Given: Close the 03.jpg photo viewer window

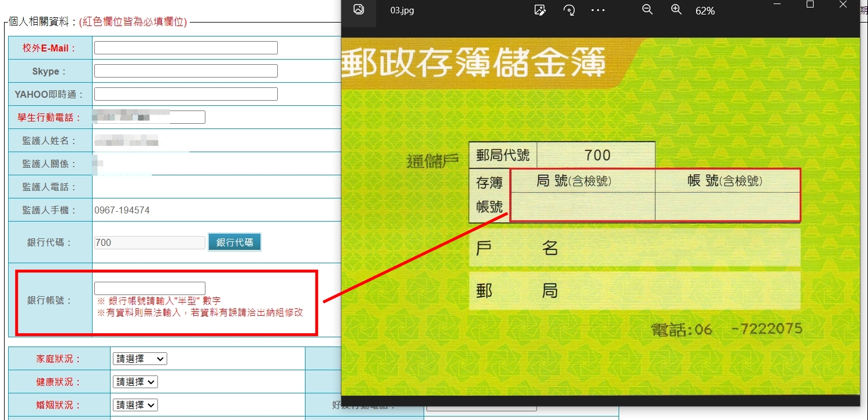Looking at the screenshot, I should tap(843, 5).
